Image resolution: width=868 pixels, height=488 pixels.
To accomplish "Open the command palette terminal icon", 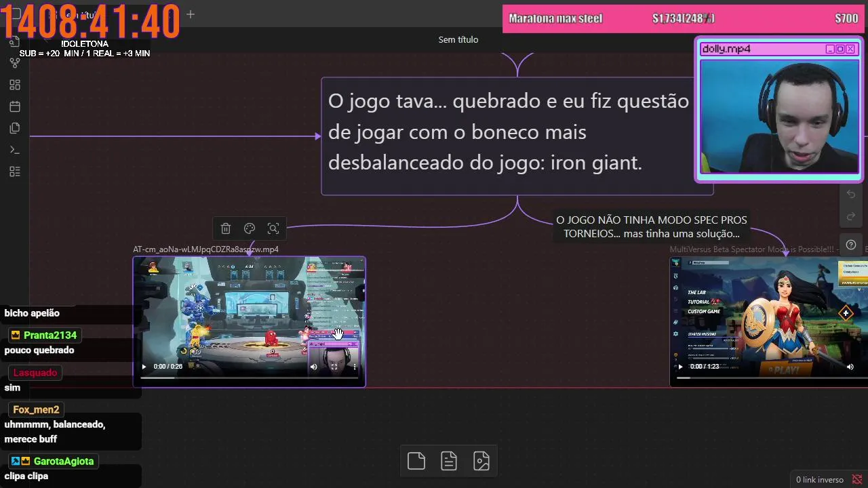I will click(x=15, y=150).
